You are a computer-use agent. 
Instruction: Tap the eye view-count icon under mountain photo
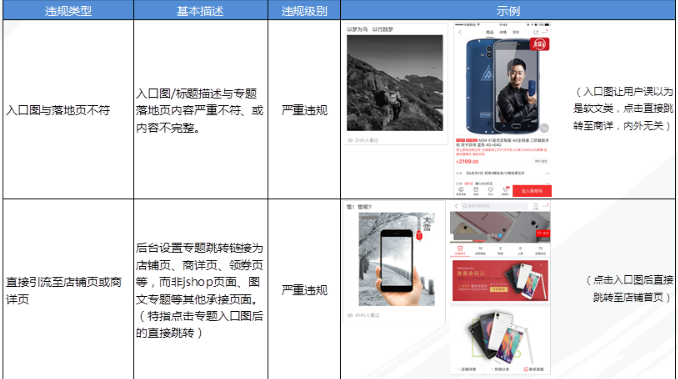coord(350,140)
